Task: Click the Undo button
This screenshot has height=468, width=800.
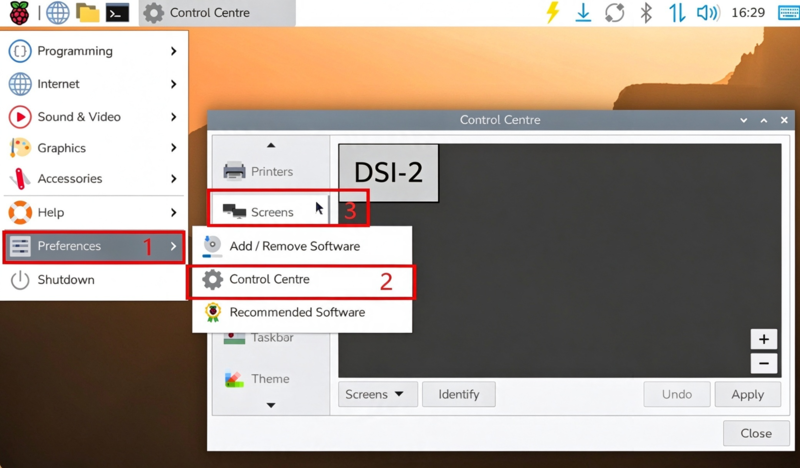Action: point(677,394)
